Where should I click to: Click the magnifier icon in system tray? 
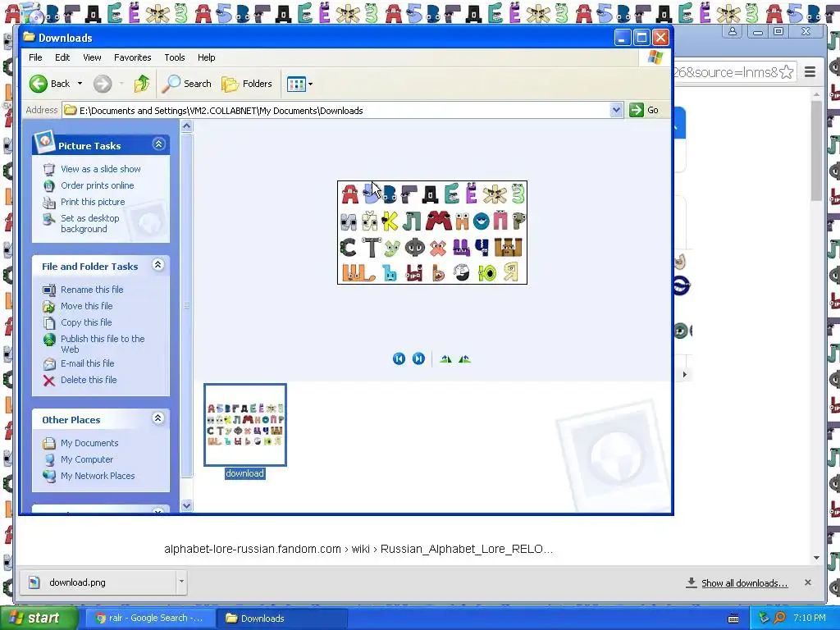tap(779, 618)
